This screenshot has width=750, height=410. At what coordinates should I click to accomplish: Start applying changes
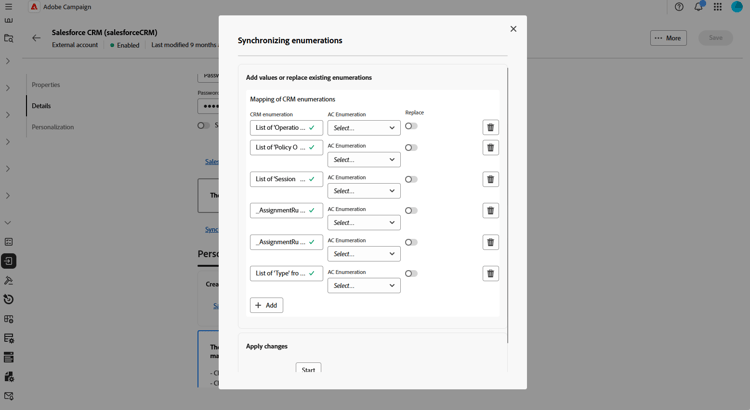point(309,369)
